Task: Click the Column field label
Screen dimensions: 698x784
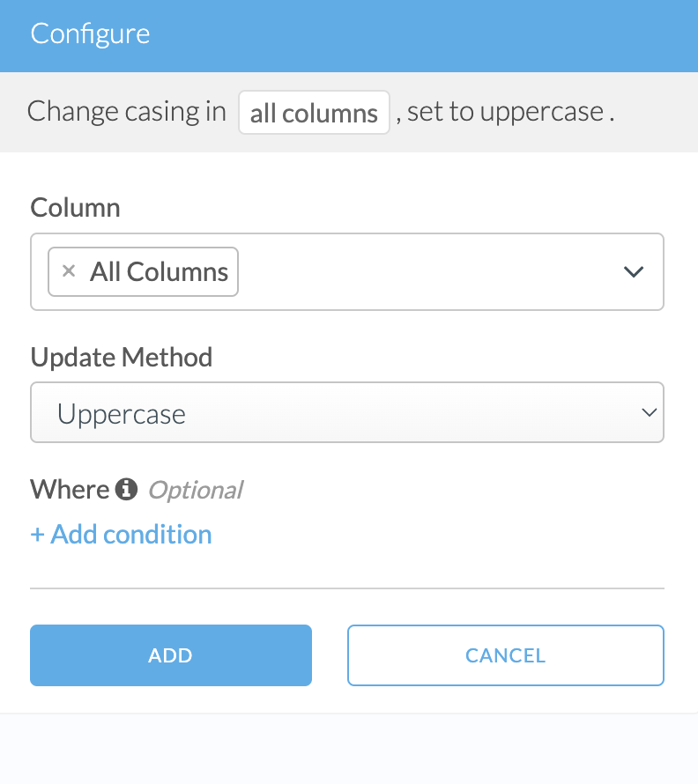Action: click(75, 207)
